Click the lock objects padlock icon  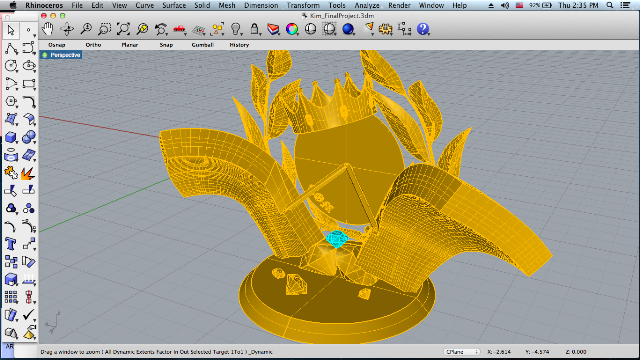[x=255, y=29]
